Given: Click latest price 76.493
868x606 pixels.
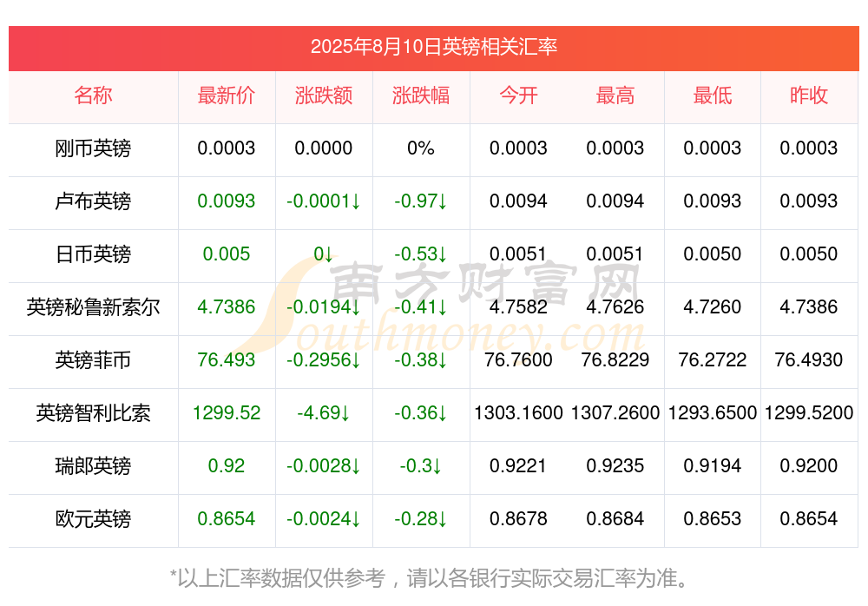Looking at the screenshot, I should (227, 360).
